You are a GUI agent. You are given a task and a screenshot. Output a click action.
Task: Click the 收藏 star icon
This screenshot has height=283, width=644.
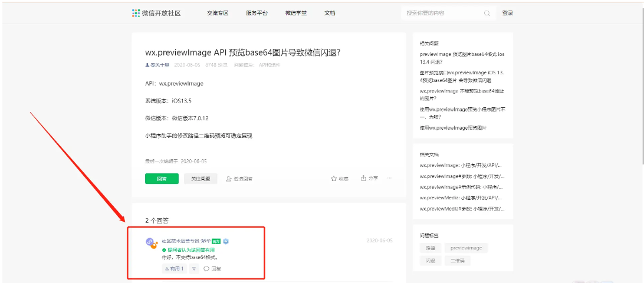tap(334, 179)
